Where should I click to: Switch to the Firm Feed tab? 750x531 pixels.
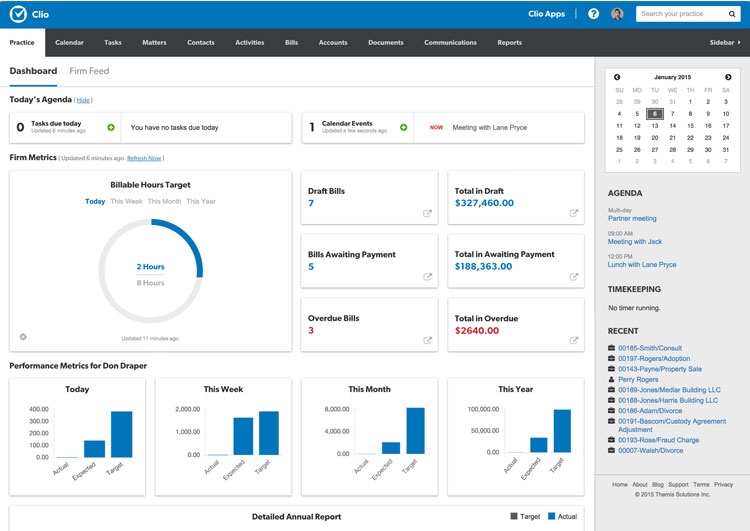(x=89, y=71)
